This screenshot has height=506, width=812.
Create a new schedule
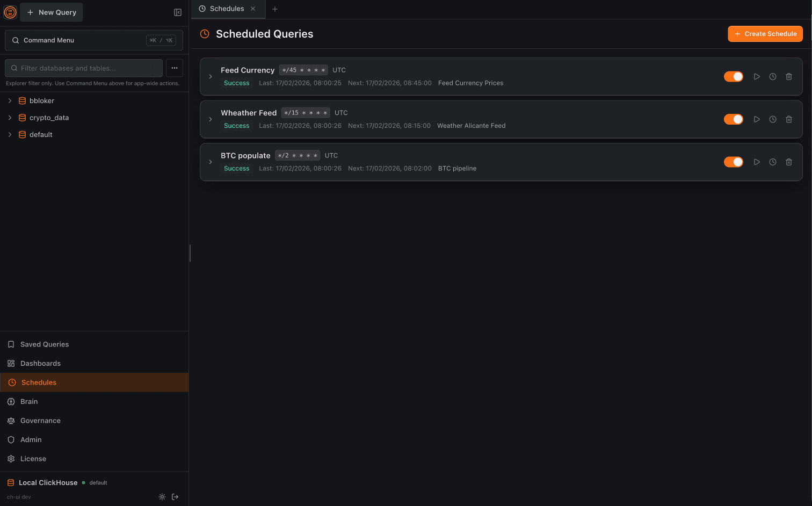(x=765, y=33)
